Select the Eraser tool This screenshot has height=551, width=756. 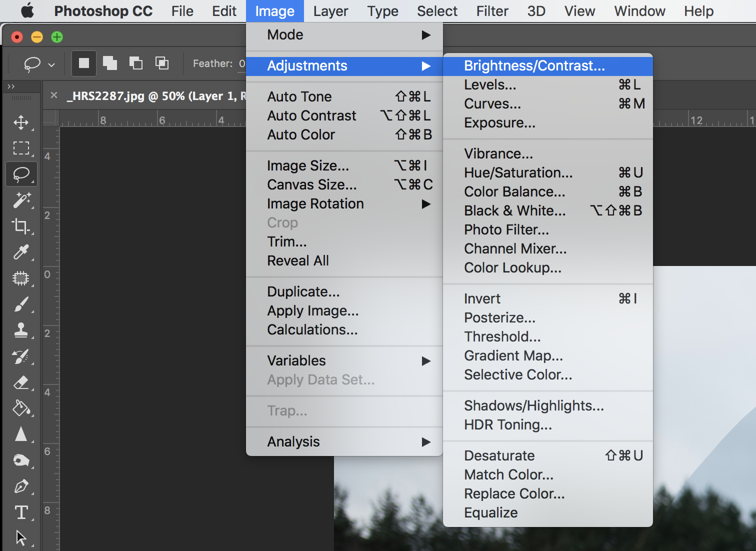click(21, 382)
